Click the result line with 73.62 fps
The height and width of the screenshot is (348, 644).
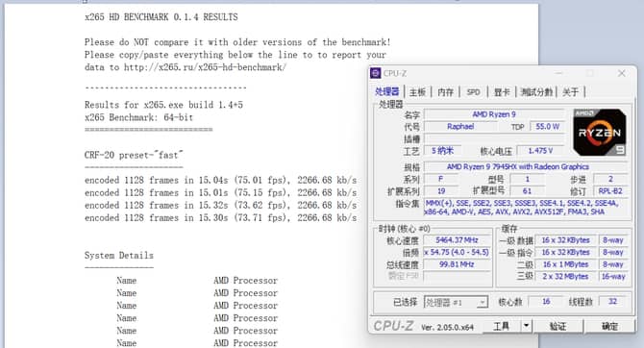[220, 206]
